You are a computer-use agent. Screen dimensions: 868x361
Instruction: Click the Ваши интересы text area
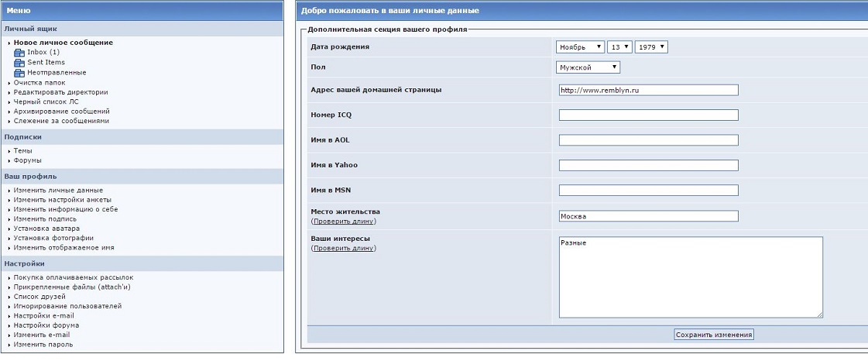point(690,277)
